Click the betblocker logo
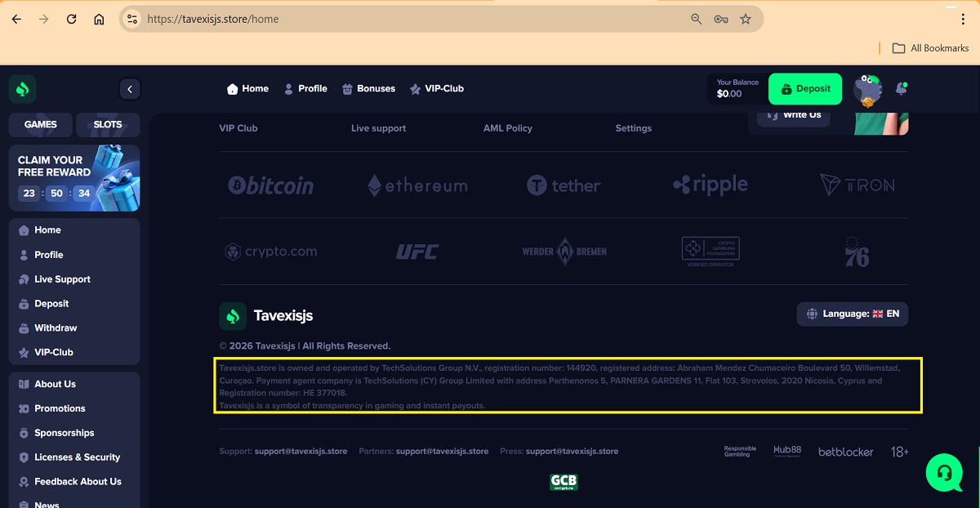This screenshot has width=980, height=508. point(845,452)
